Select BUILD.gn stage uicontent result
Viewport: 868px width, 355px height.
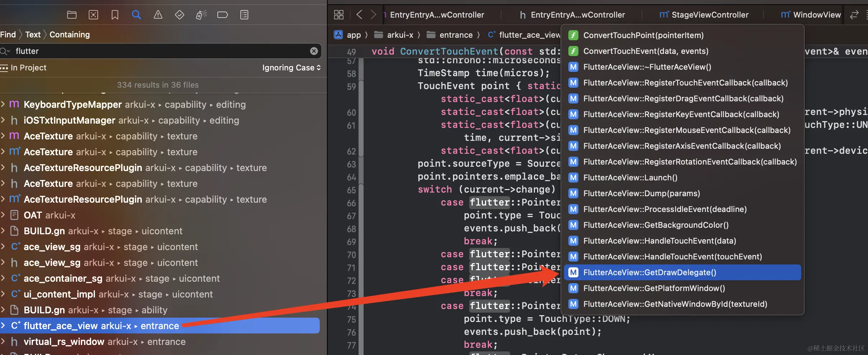[160, 231]
